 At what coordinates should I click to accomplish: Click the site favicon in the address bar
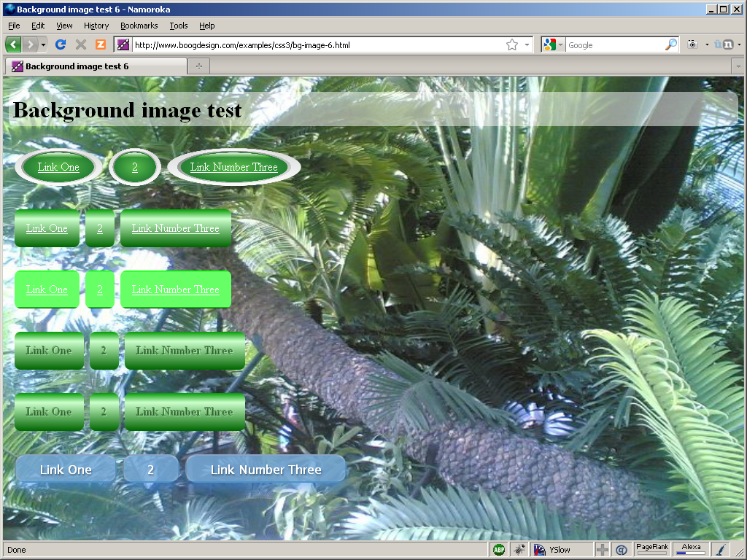pos(123,44)
